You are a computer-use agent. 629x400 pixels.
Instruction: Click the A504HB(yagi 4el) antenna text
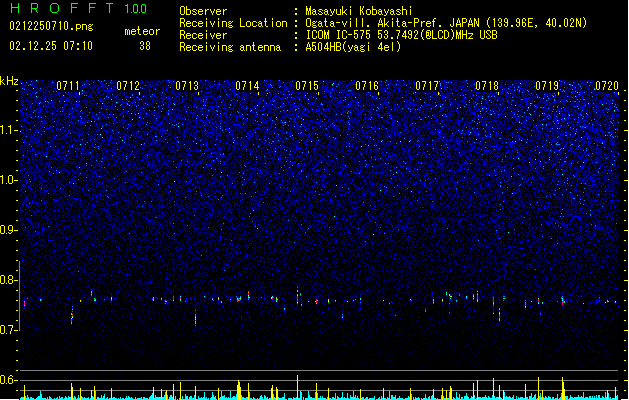[353, 47]
